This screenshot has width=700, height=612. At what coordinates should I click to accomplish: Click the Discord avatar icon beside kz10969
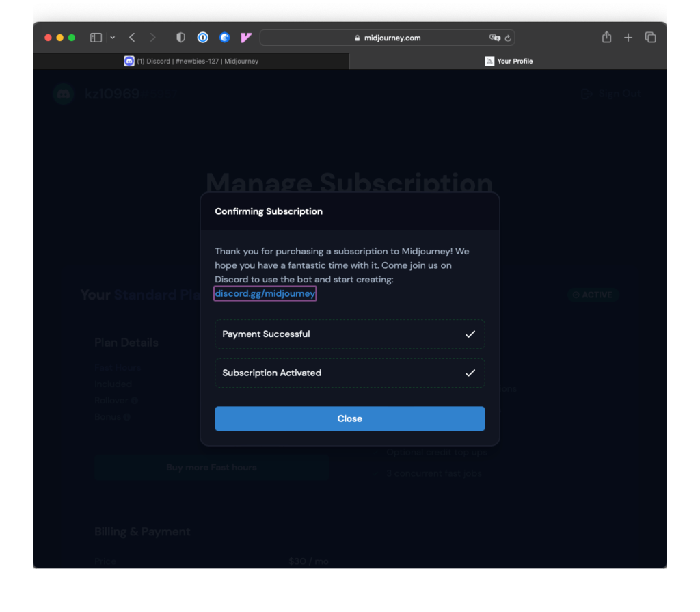(x=64, y=94)
